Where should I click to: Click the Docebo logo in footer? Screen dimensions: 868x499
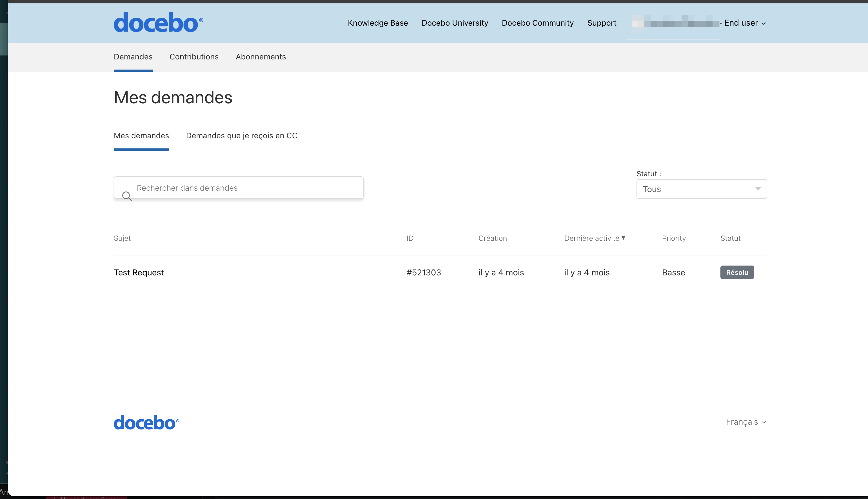pyautogui.click(x=146, y=422)
